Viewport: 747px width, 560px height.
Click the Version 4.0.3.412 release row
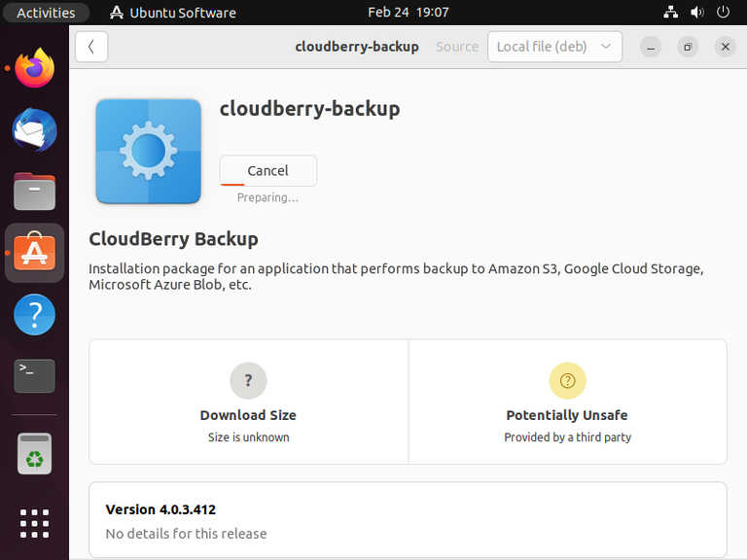point(408,520)
